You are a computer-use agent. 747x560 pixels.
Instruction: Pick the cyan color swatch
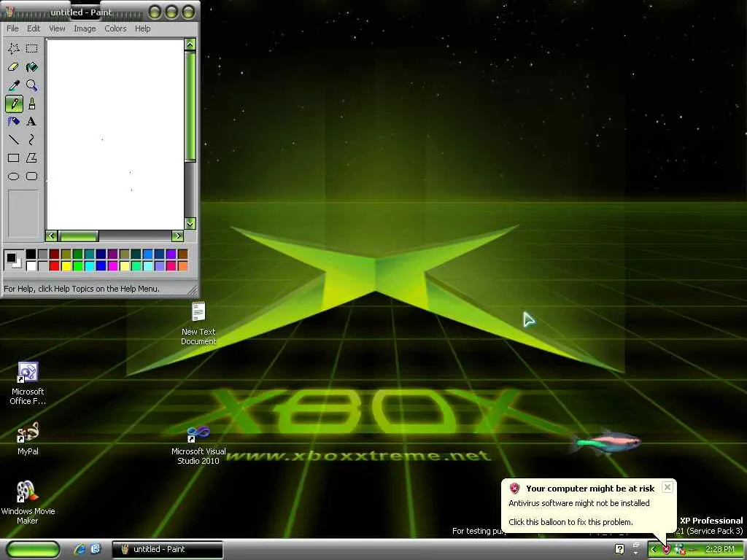click(90, 265)
